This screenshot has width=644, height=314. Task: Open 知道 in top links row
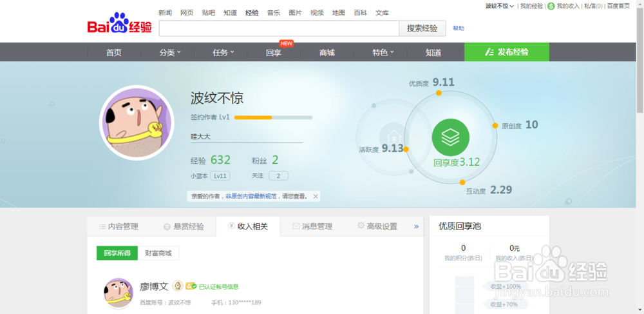tap(231, 13)
